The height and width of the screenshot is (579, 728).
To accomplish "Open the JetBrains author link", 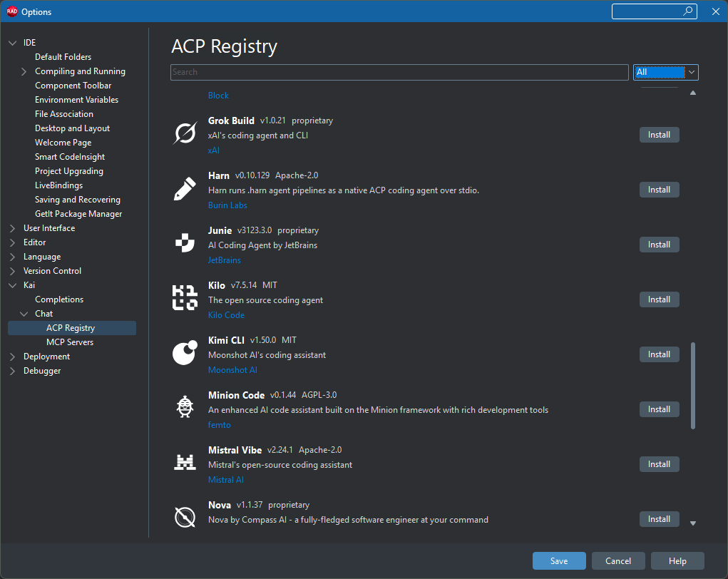I will 225,260.
